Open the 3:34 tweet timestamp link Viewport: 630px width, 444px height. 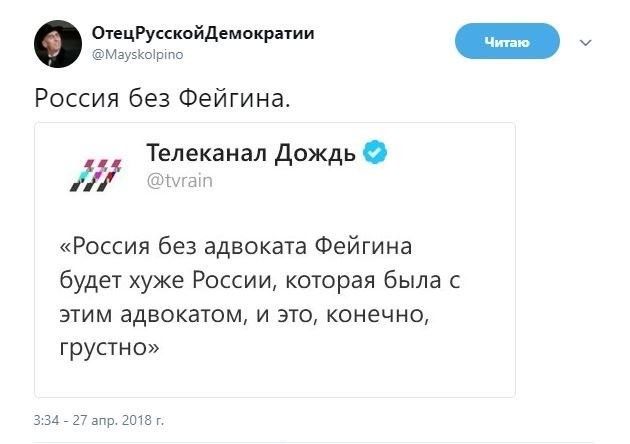pos(47,416)
